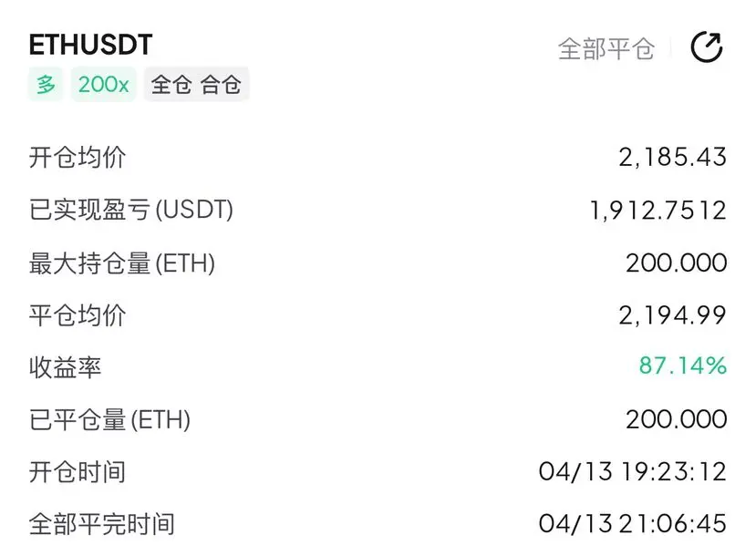Tap the green 多 long-position tag
The height and width of the screenshot is (556, 756).
46,85
